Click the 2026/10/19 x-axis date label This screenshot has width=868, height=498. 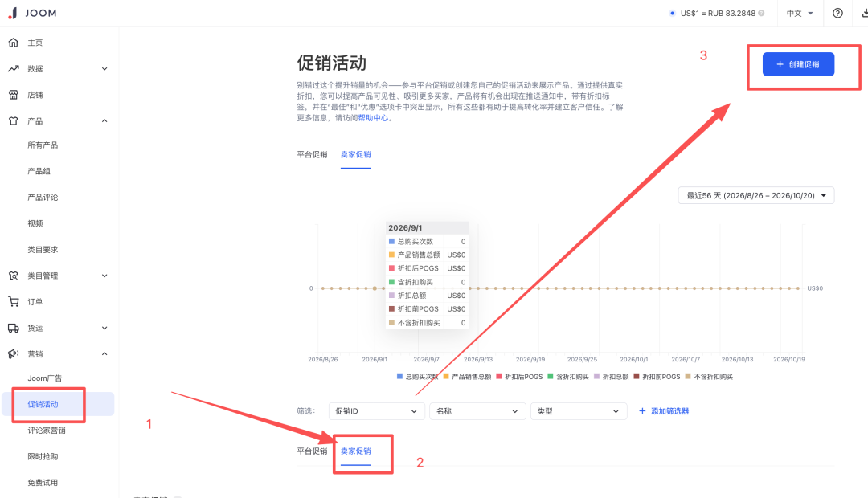(789, 359)
